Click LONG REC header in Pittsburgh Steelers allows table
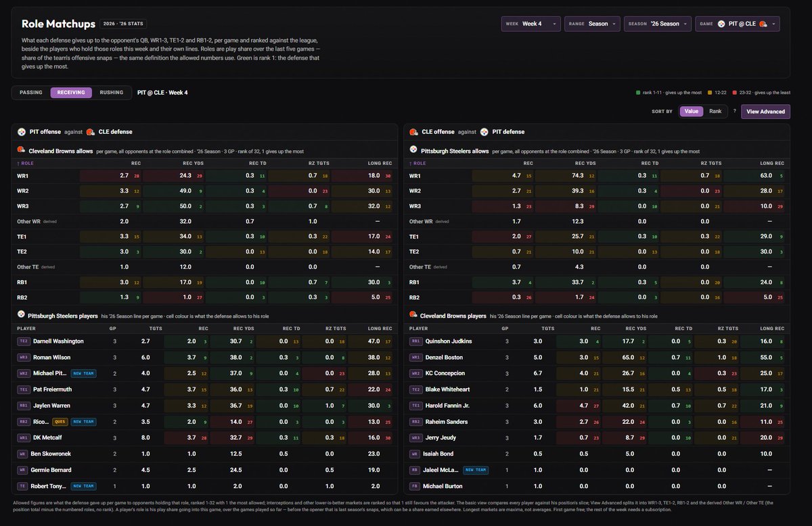The width and height of the screenshot is (812, 526). coord(772,163)
